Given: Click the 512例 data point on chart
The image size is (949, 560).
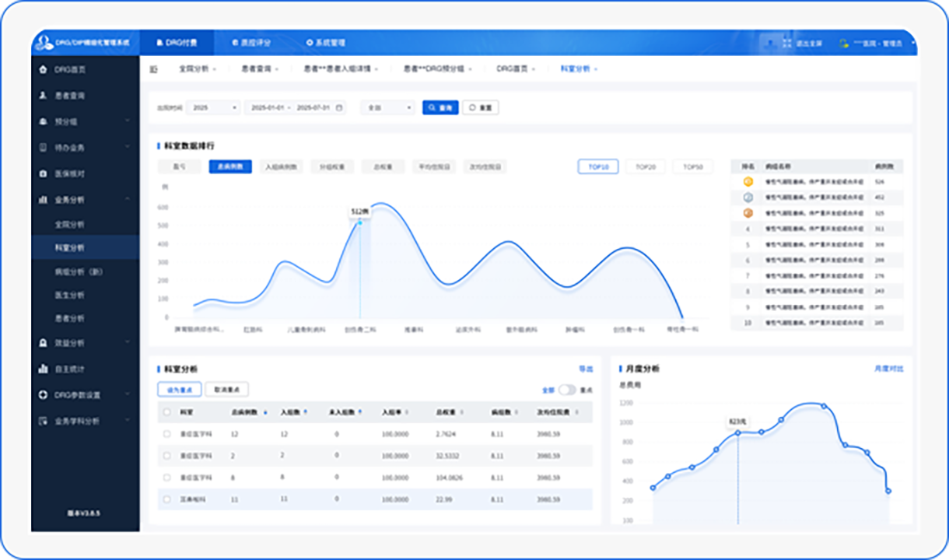Looking at the screenshot, I should coord(359,223).
